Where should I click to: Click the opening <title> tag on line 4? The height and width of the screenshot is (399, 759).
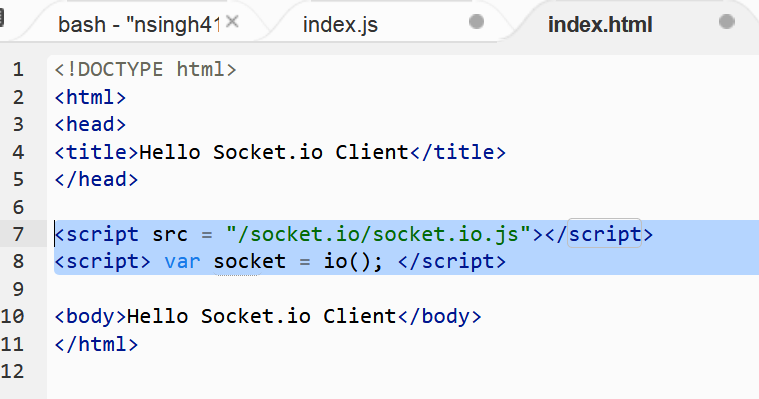point(96,152)
